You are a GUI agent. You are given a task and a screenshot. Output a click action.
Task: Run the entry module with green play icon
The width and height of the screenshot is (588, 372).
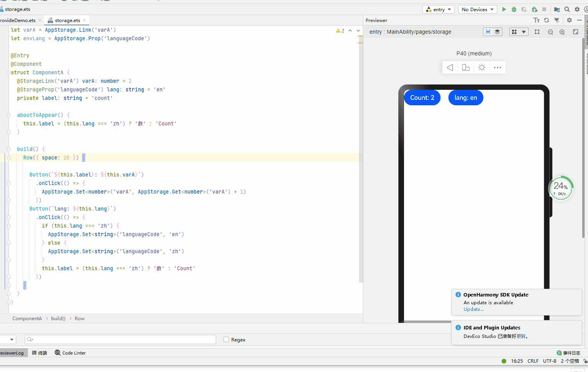[504, 9]
